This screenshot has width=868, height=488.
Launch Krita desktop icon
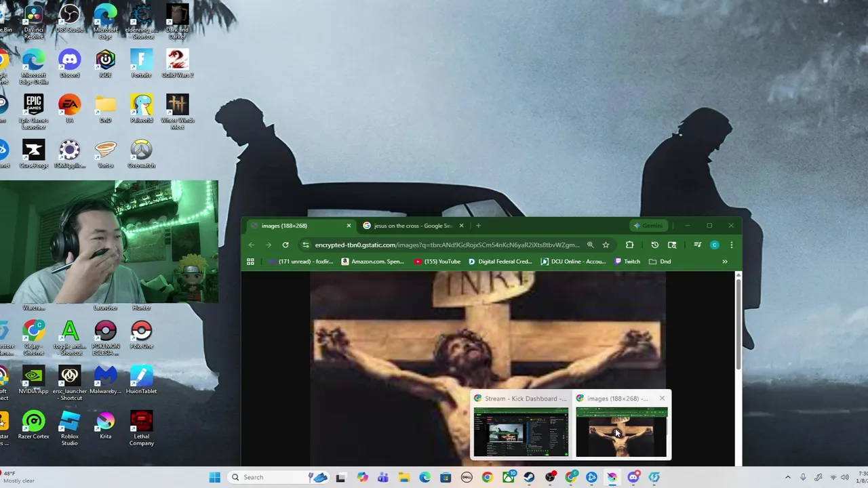(105, 425)
